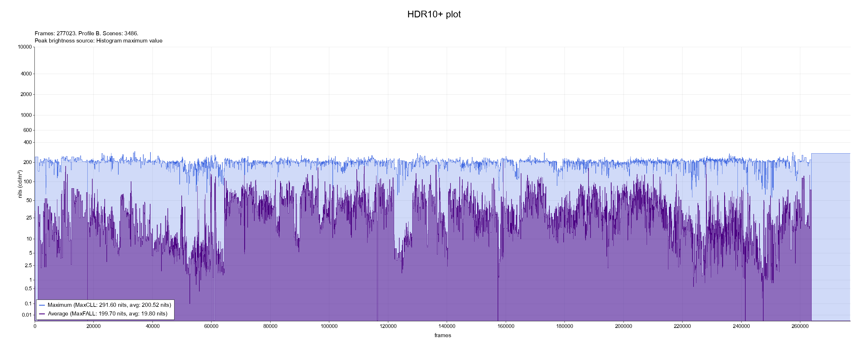Image resolution: width=868 pixels, height=347 pixels.
Task: Click the nits (cd/m²) y-axis label
Action: pos(20,184)
